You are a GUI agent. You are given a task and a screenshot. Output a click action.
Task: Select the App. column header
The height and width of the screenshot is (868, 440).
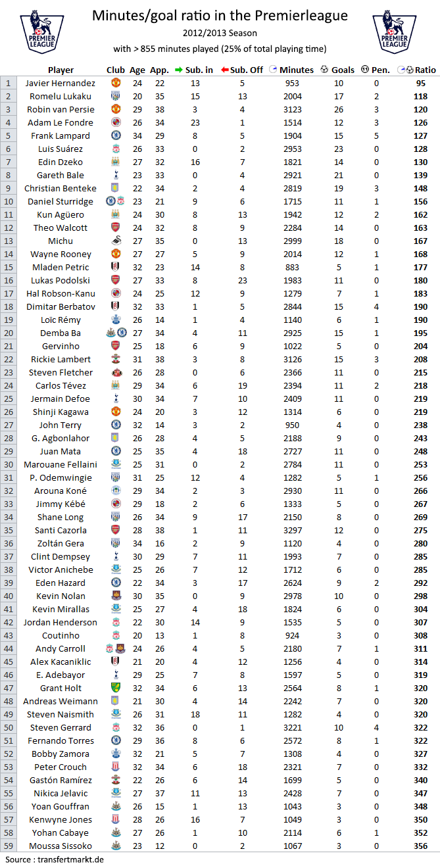[159, 70]
